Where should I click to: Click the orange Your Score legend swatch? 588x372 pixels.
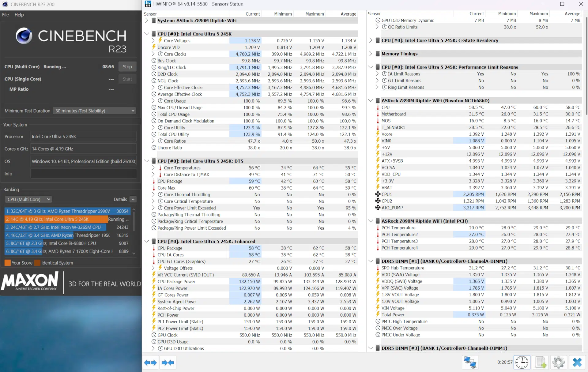pyautogui.click(x=8, y=263)
